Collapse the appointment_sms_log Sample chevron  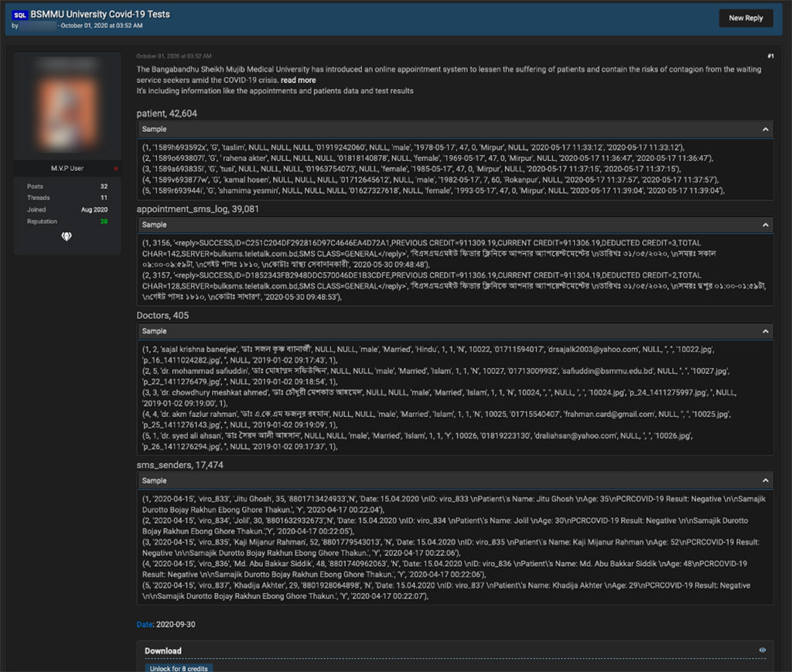point(765,225)
